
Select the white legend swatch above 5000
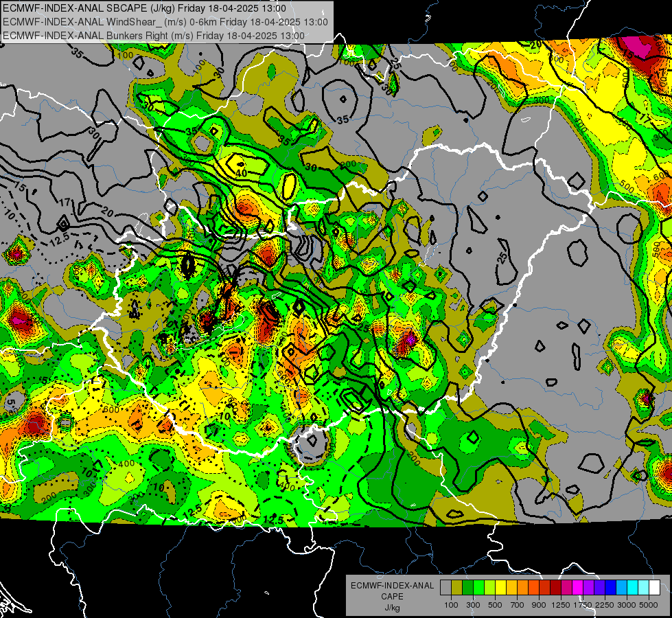click(x=654, y=588)
